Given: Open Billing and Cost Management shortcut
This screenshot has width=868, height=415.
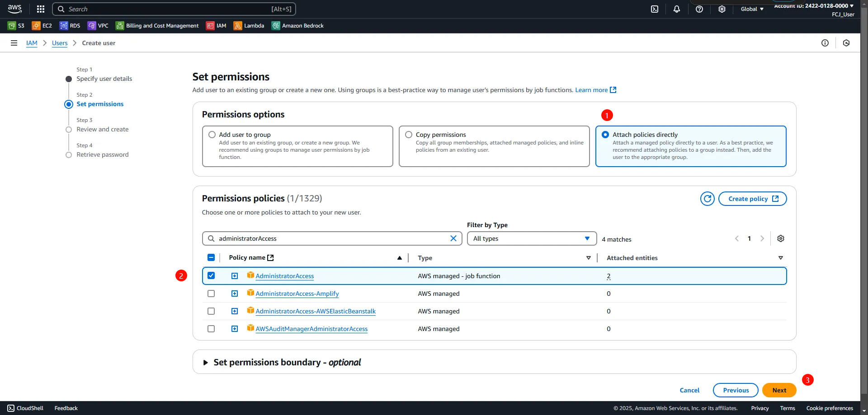Looking at the screenshot, I should (157, 26).
